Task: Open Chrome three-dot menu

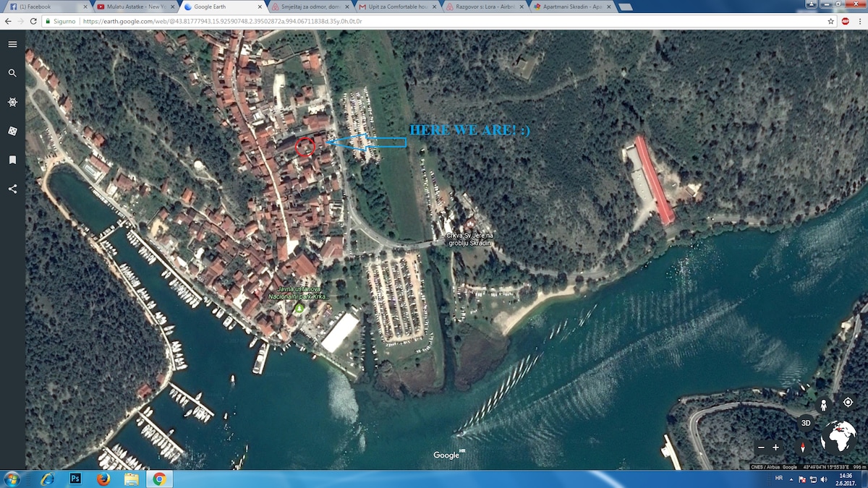Action: pos(860,21)
